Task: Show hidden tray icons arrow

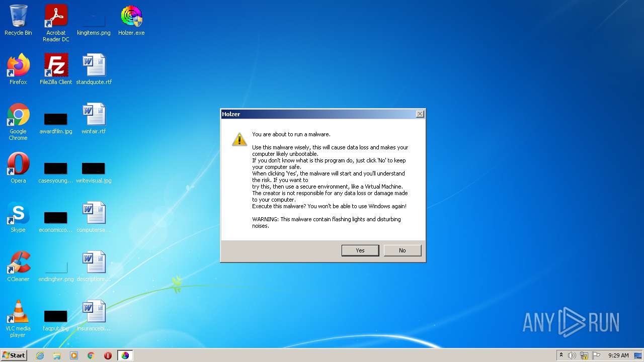Action: coord(561,355)
